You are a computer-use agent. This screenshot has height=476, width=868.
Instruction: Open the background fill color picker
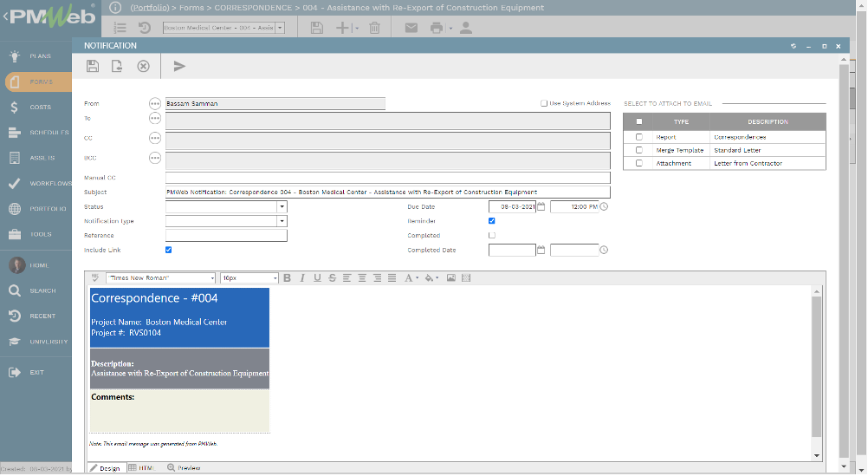[431, 278]
